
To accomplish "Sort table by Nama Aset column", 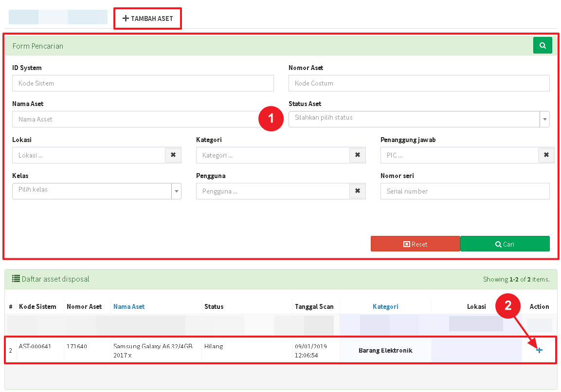I will 129,306.
